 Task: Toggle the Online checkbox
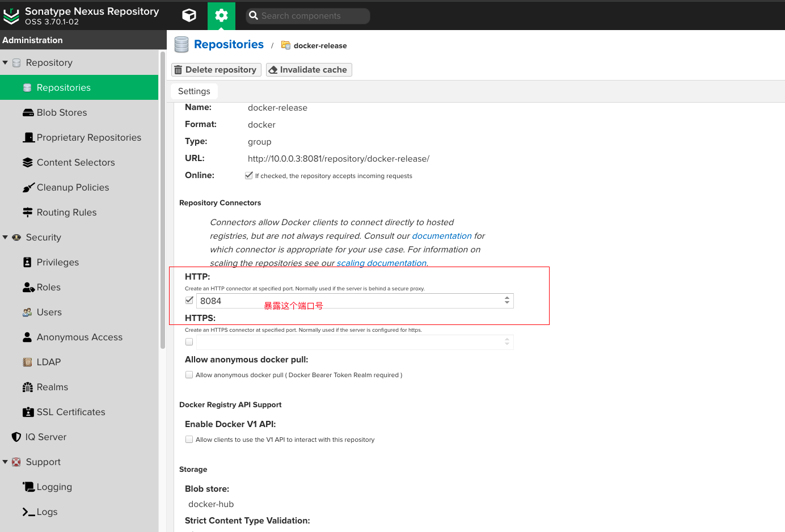point(248,175)
